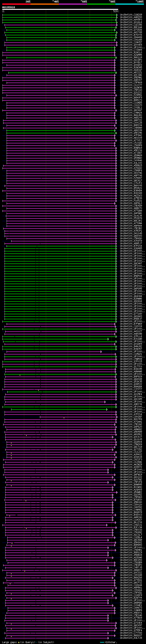
Task: Click label UniRef100_B7FW69
Action: point(131,324)
